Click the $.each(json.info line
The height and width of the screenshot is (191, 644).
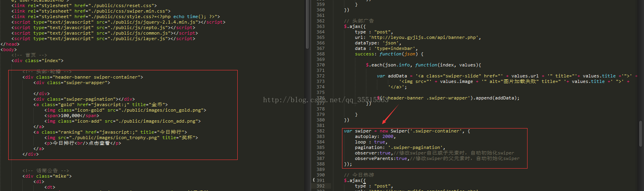[x=424, y=65]
